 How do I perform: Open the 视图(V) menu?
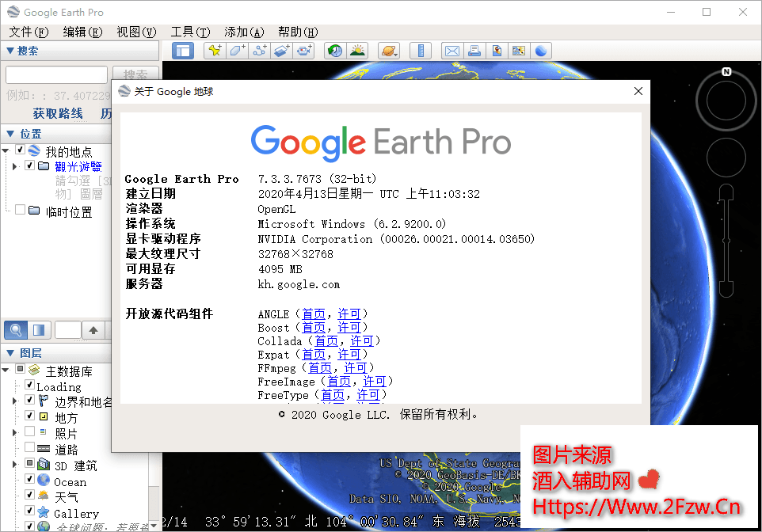[136, 32]
